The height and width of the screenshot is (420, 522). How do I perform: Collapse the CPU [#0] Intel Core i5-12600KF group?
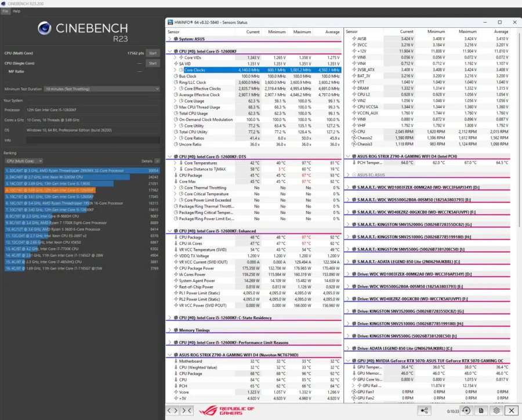[170, 51]
